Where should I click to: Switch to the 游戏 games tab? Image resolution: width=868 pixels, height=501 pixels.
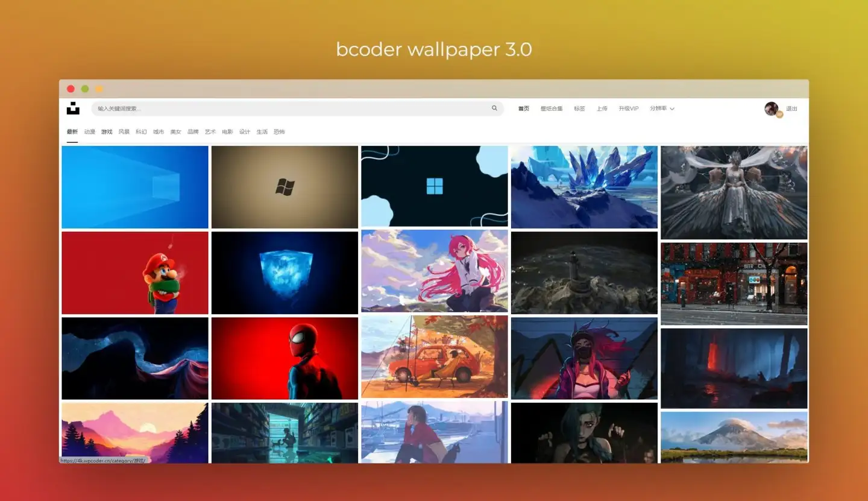click(x=107, y=131)
